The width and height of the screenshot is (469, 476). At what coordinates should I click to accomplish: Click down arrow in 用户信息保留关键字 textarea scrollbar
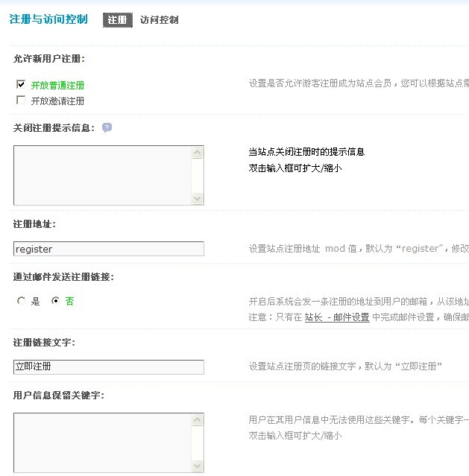[198, 466]
